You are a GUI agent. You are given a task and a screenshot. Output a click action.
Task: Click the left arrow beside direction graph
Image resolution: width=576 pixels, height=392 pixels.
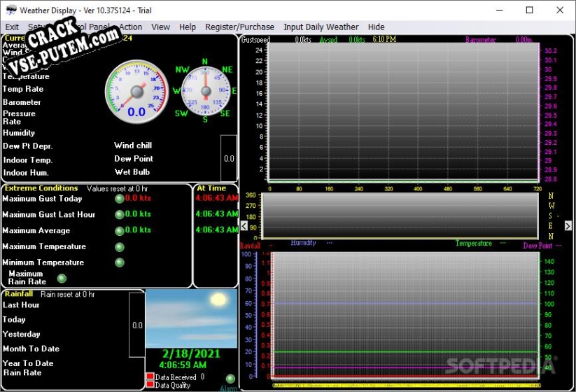click(244, 225)
